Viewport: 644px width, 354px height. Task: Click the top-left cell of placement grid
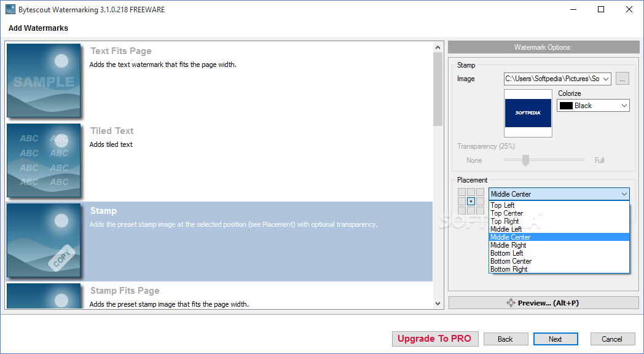(x=461, y=192)
